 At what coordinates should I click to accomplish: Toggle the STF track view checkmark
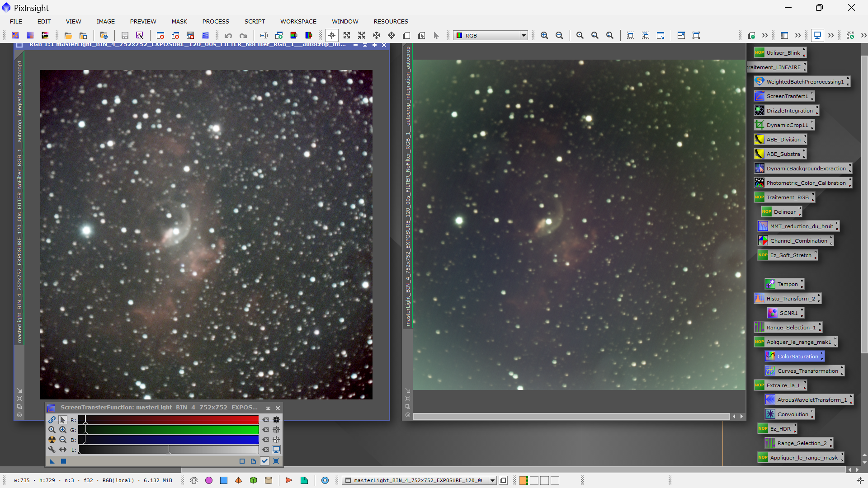(264, 461)
